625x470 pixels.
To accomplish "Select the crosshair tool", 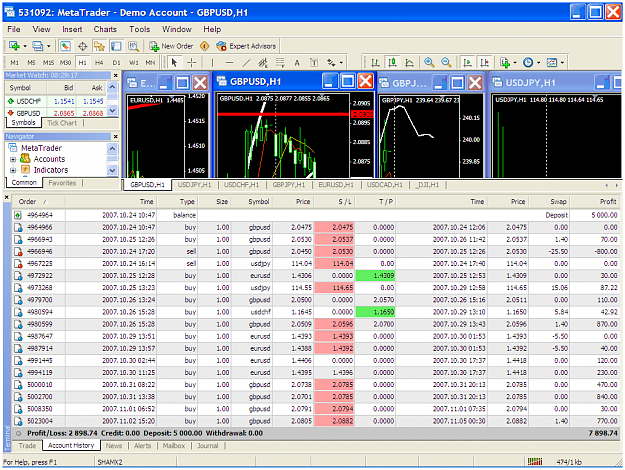I will [192, 62].
